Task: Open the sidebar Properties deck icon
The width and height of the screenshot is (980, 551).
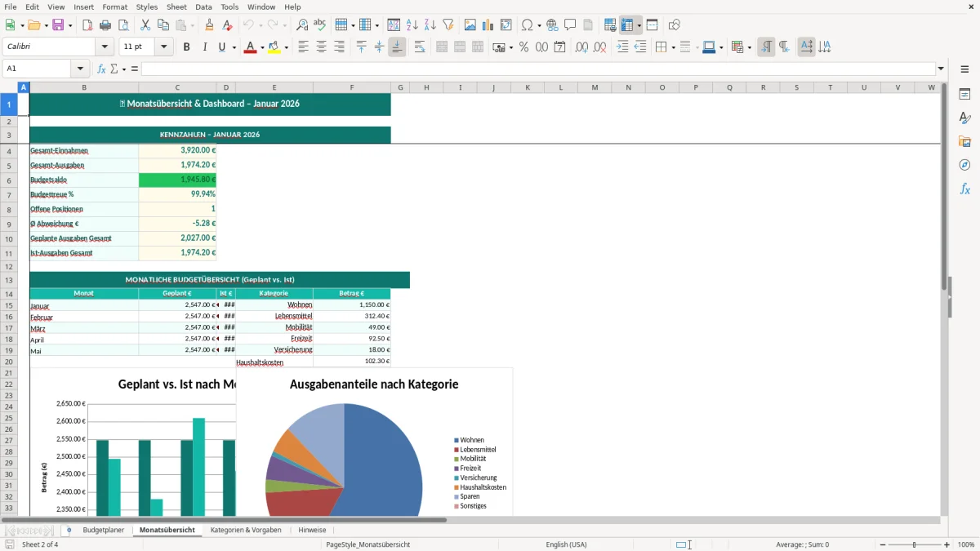Action: pyautogui.click(x=964, y=95)
